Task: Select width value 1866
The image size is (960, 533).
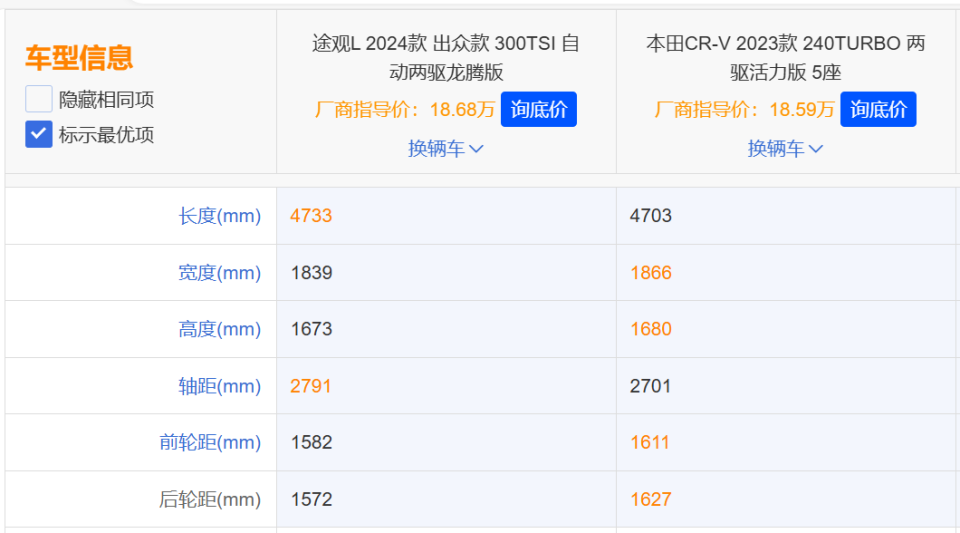Action: pos(651,273)
